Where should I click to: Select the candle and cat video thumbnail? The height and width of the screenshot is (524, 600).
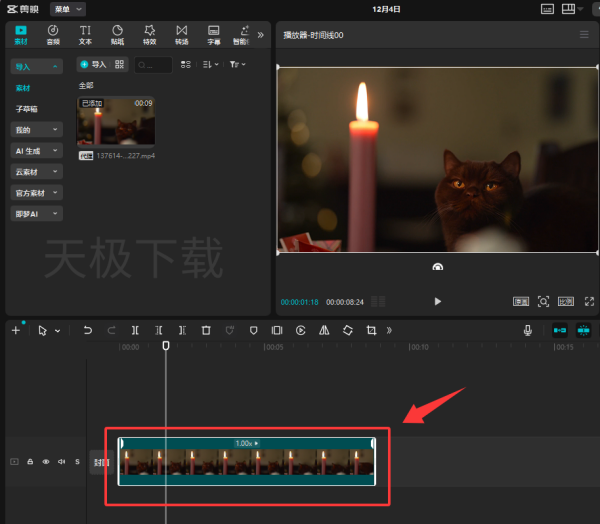click(117, 121)
